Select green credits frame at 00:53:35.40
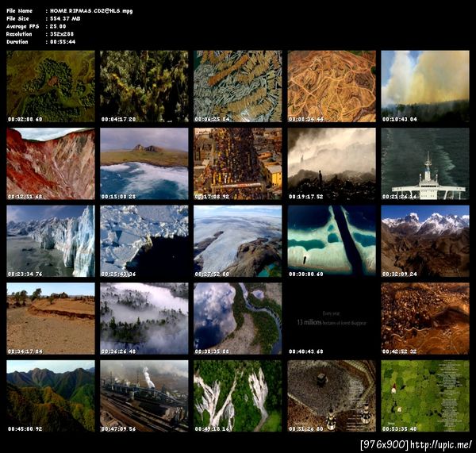This screenshot has width=476, height=453. pos(425,396)
